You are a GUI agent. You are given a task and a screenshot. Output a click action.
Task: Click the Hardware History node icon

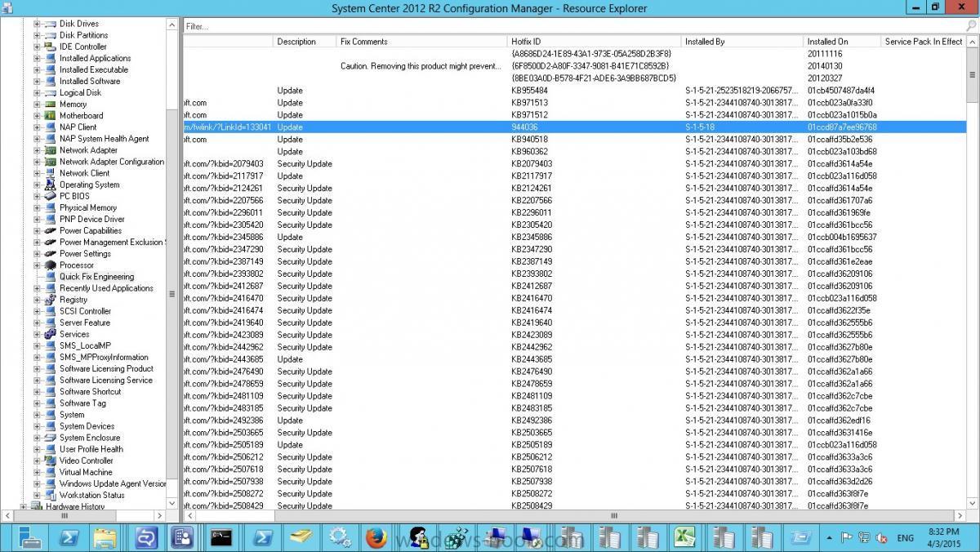pos(37,506)
